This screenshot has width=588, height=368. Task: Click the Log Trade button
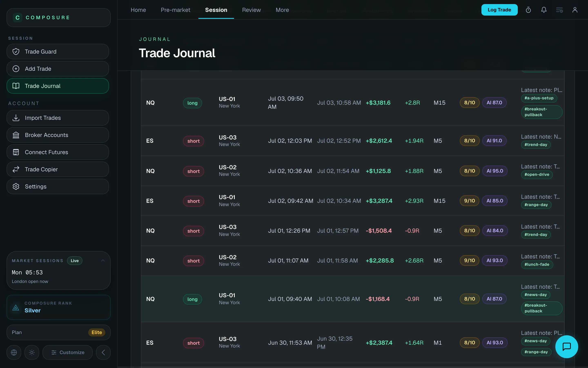499,10
